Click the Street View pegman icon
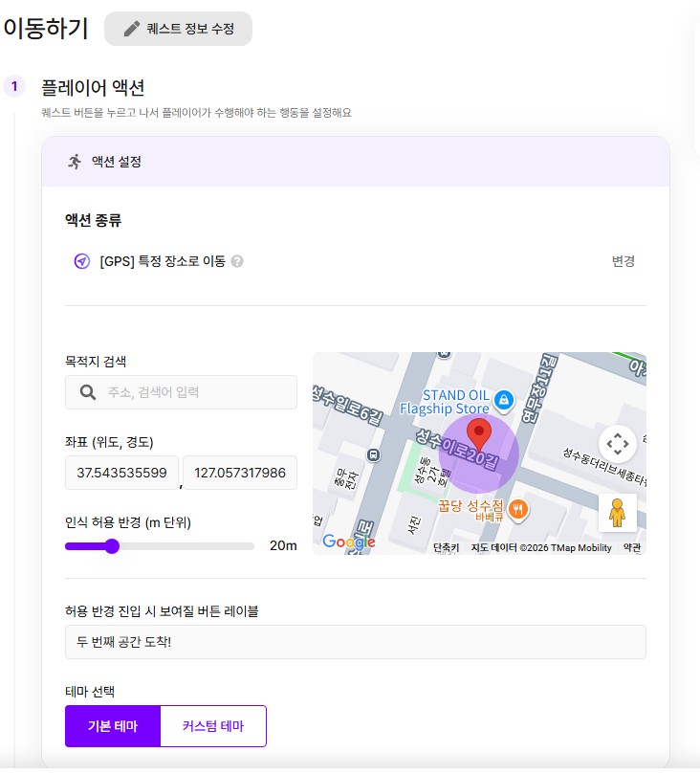Screen dimensions: 700x774 point(617,513)
